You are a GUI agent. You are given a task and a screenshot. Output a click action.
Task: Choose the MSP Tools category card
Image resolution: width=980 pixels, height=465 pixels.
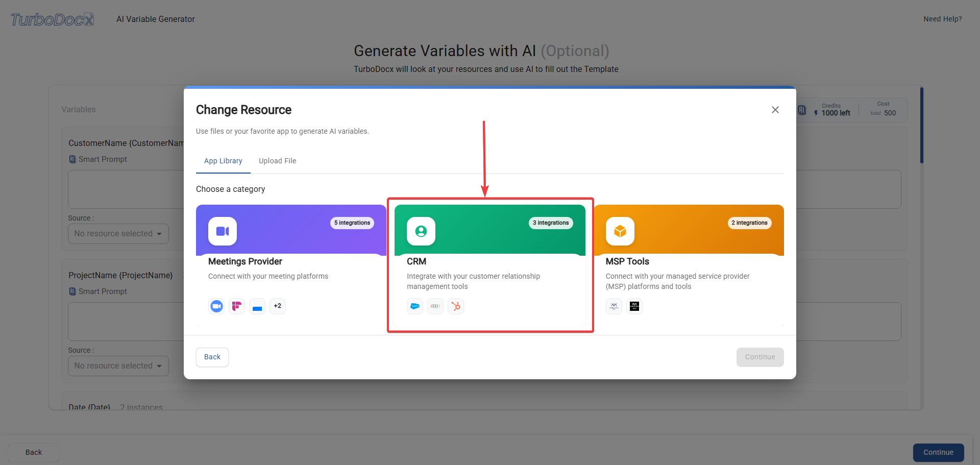[x=689, y=265]
